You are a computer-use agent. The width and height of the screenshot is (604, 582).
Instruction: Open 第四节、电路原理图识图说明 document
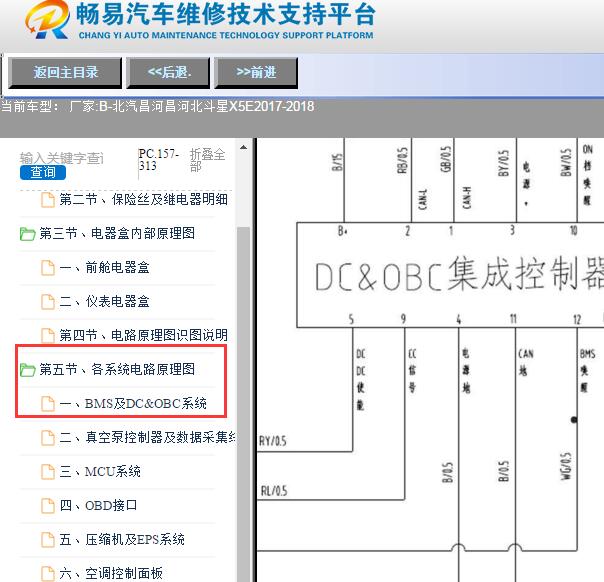pyautogui.click(x=143, y=335)
